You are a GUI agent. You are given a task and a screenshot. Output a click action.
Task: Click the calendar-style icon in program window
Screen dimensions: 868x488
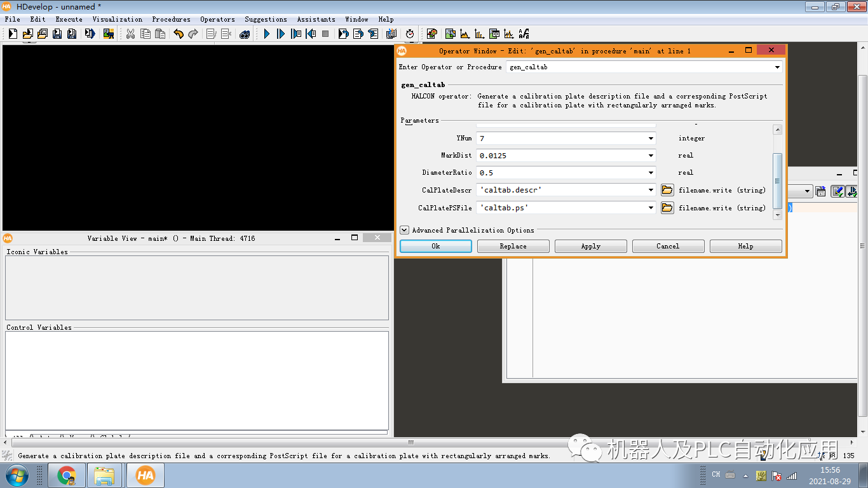pyautogui.click(x=821, y=191)
